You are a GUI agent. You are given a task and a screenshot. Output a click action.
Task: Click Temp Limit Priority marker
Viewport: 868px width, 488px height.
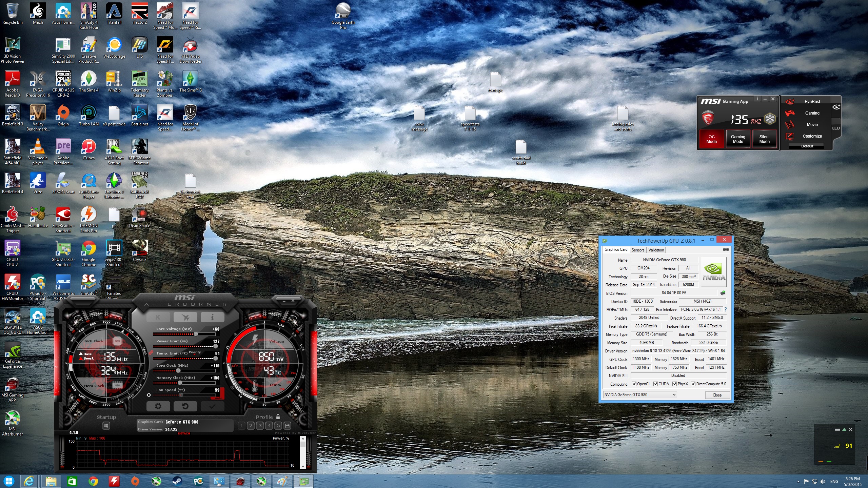point(195,352)
